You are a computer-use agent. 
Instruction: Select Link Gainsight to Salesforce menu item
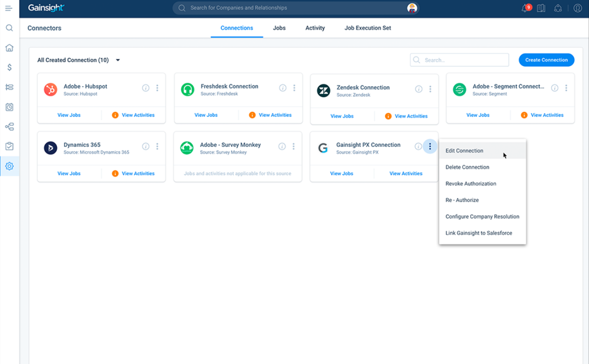pyautogui.click(x=482, y=234)
